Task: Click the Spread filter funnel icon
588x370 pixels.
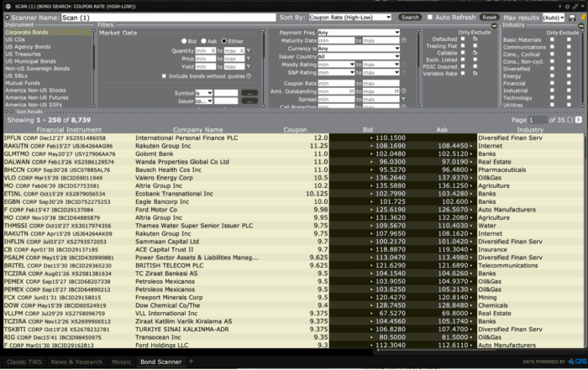Action: pos(403,99)
